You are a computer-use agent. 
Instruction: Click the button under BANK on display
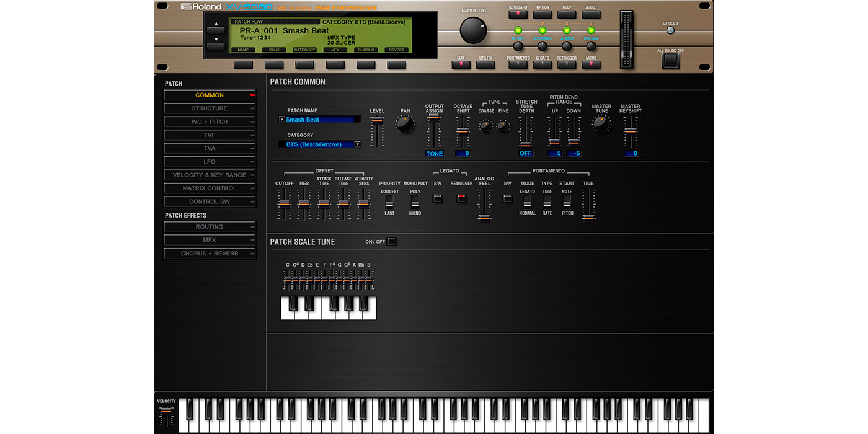[x=274, y=64]
